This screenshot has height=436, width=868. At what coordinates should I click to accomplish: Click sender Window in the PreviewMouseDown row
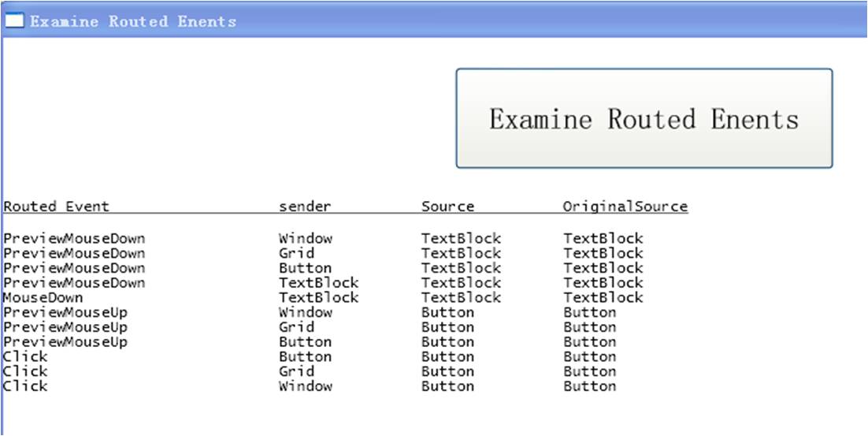305,238
